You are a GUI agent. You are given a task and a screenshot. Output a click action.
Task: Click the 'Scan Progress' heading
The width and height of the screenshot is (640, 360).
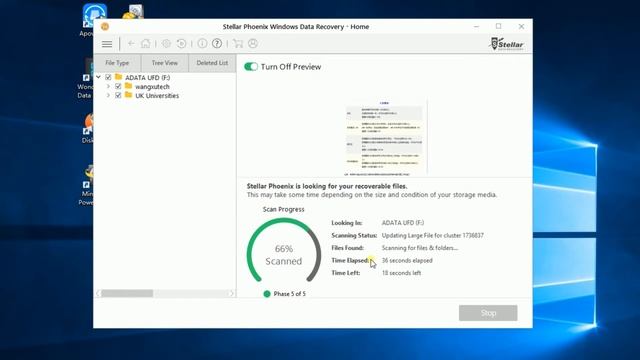tap(284, 209)
